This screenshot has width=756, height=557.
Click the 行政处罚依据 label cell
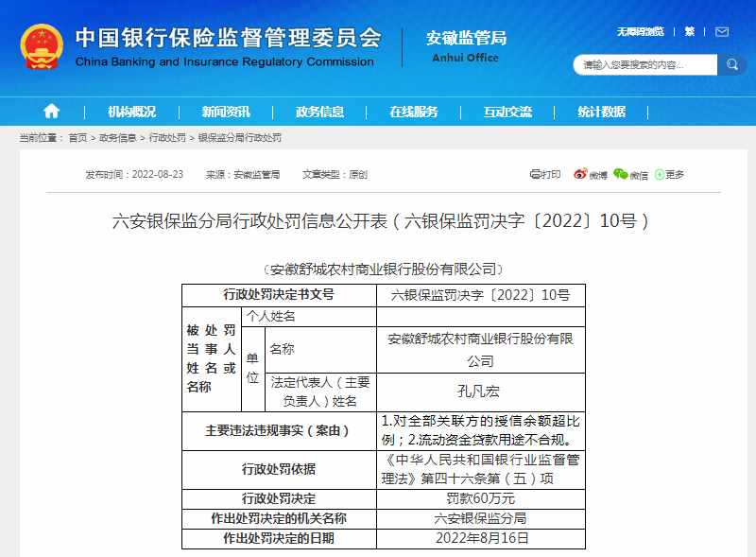click(279, 470)
